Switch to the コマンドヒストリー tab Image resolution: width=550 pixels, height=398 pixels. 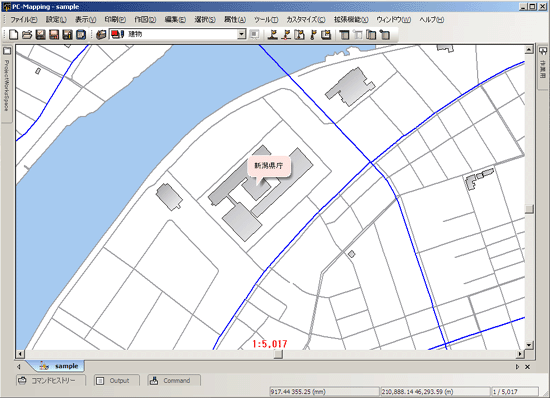click(51, 380)
